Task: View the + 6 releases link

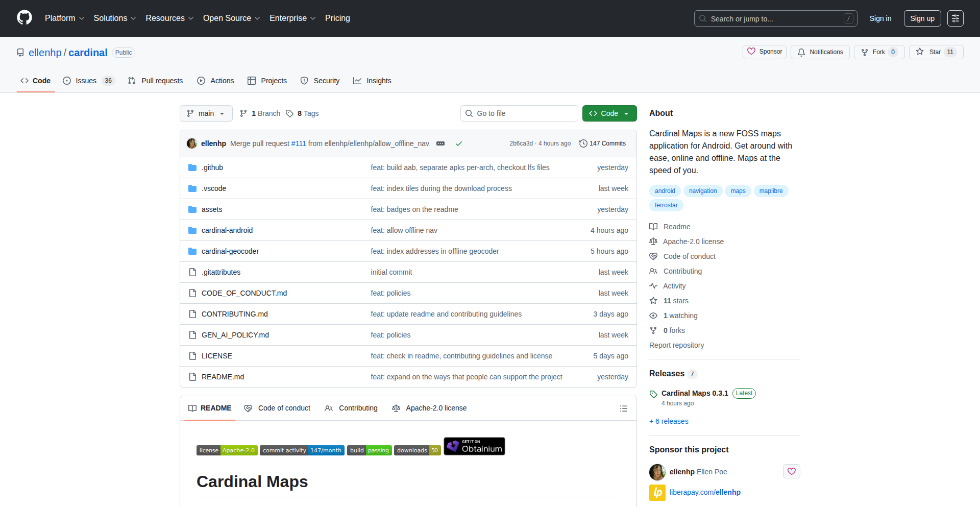Action: coord(669,421)
